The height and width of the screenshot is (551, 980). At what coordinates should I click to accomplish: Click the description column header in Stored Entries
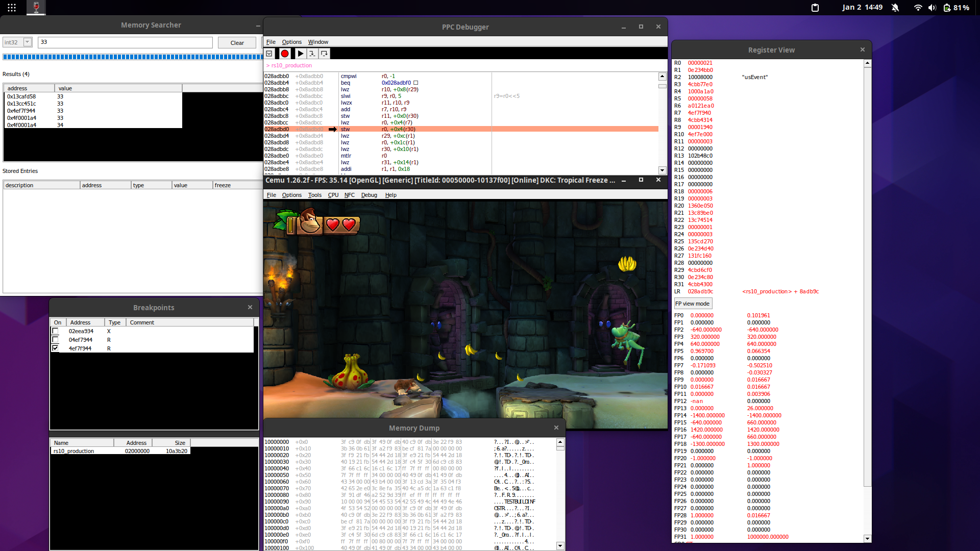click(42, 185)
